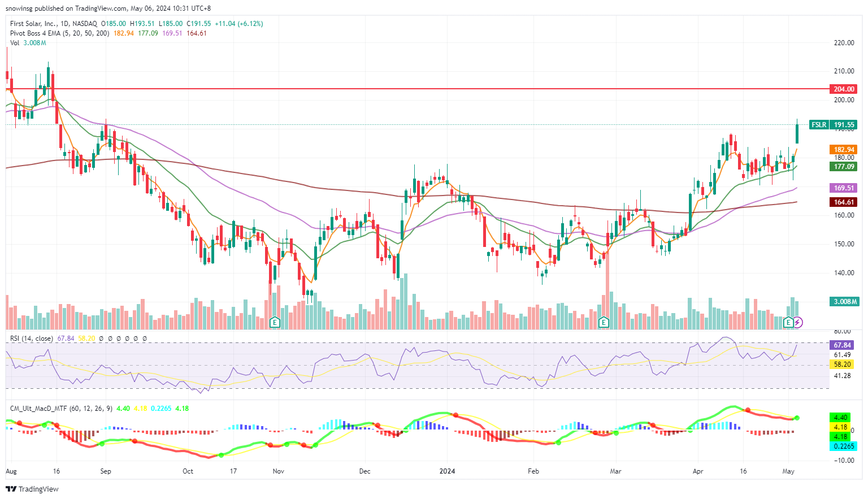Click the green 177.09 price-axis tag
The height and width of the screenshot is (499, 868).
[x=844, y=167]
